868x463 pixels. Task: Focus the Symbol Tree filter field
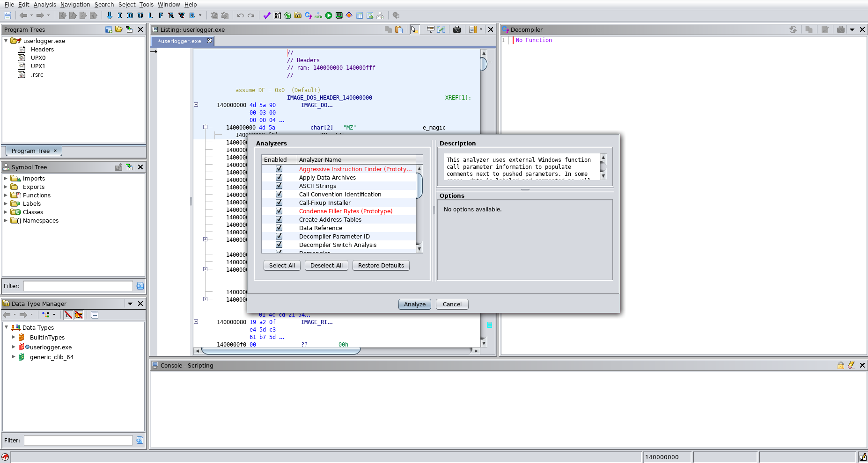point(78,286)
